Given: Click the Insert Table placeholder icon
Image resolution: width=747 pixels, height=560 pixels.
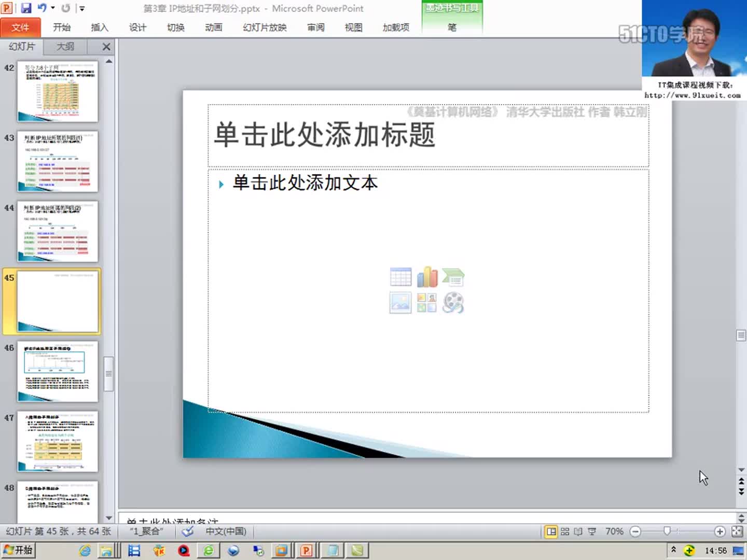Looking at the screenshot, I should coord(400,277).
